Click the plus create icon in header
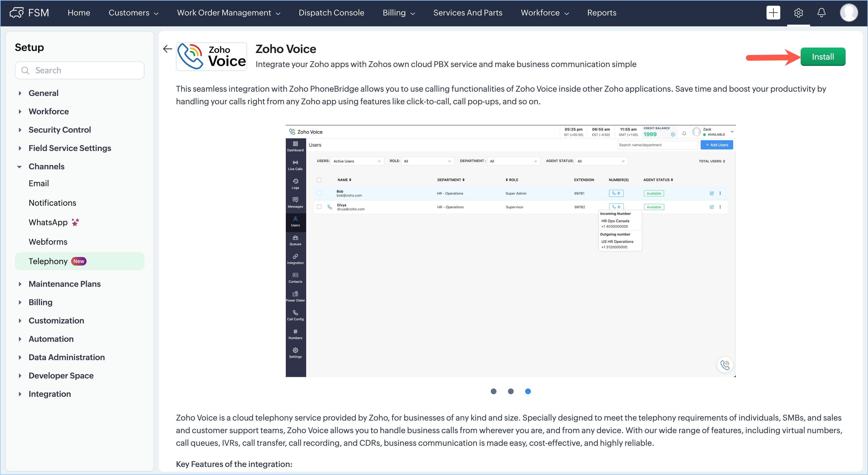Screen dimensions: 868x475 pos(773,13)
